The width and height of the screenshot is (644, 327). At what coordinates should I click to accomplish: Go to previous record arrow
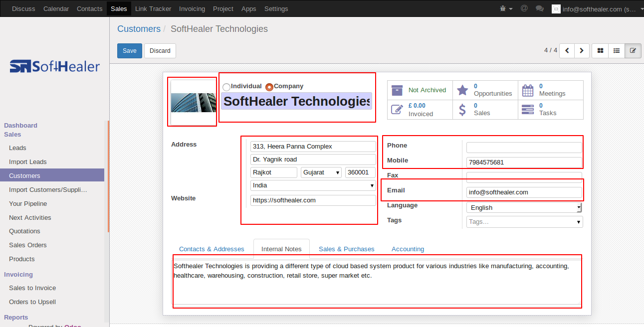click(567, 50)
